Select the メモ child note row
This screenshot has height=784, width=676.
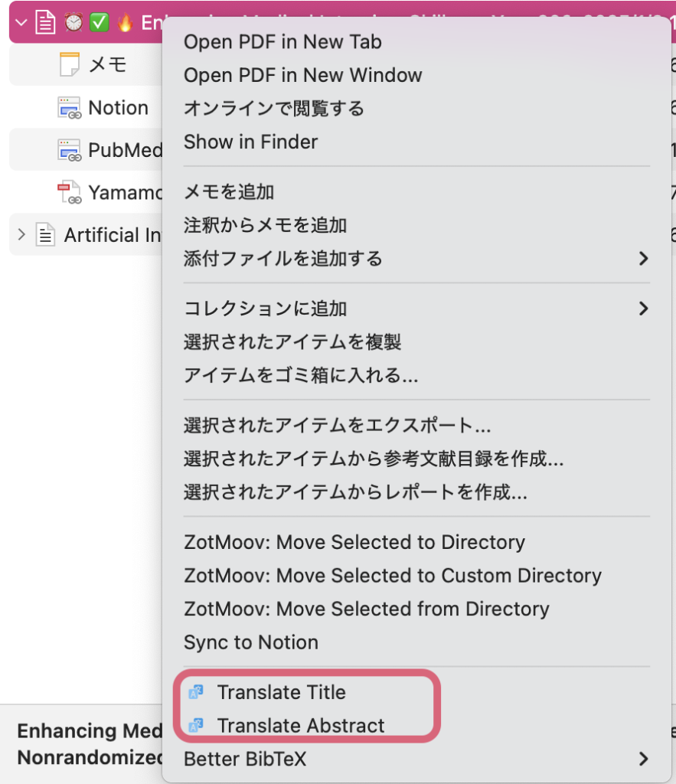(x=107, y=65)
